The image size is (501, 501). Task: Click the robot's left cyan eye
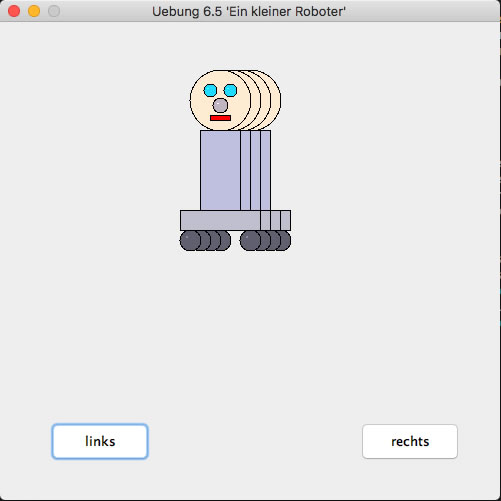point(210,90)
